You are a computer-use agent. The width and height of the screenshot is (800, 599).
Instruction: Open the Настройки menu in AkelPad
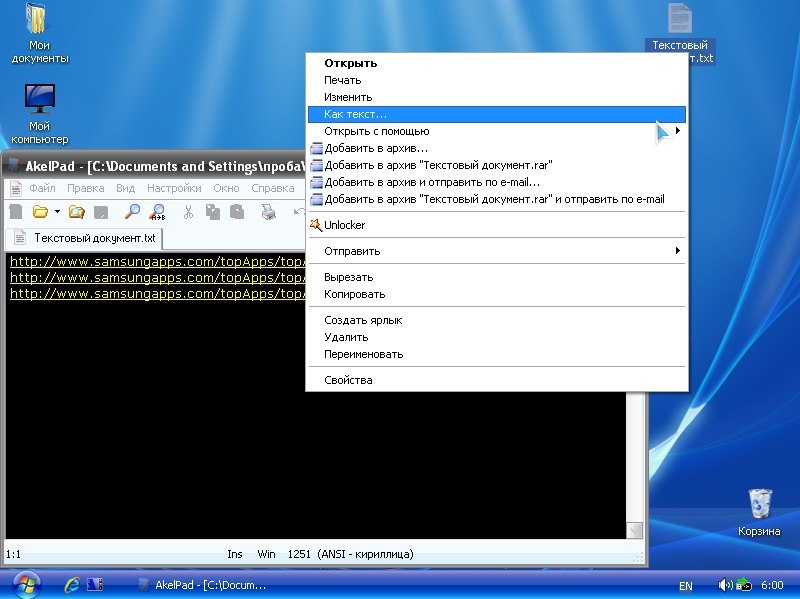(174, 188)
